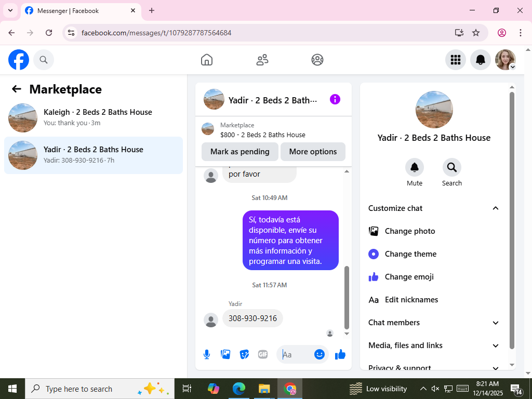Open the Kaleigh 2 Beds 2 Baths conversation
The width and height of the screenshot is (532, 399).
[x=94, y=118]
